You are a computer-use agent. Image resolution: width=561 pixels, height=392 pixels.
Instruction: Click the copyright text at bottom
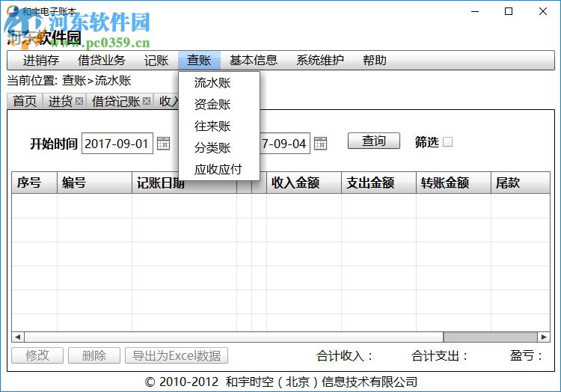point(280,382)
